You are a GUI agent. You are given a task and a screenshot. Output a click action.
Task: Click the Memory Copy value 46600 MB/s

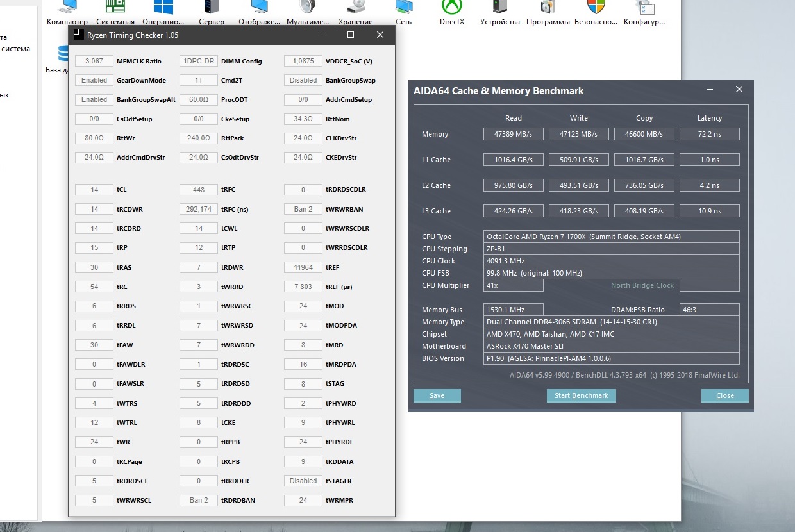(644, 134)
